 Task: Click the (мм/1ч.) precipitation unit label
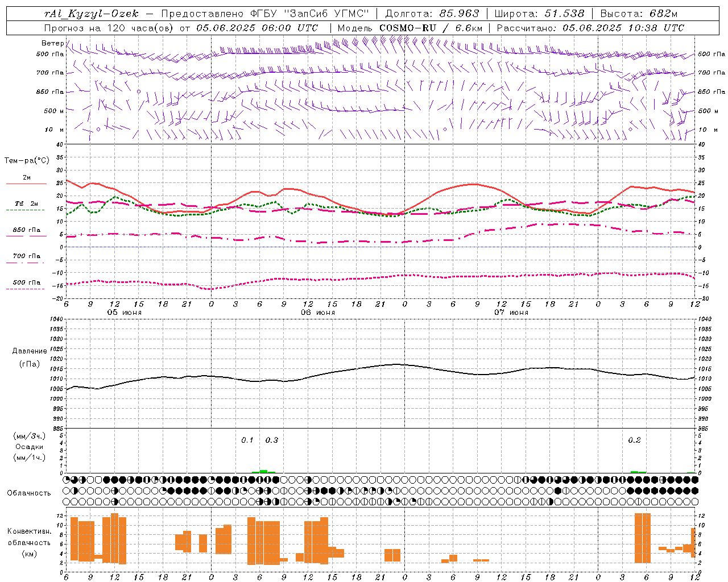[30, 458]
